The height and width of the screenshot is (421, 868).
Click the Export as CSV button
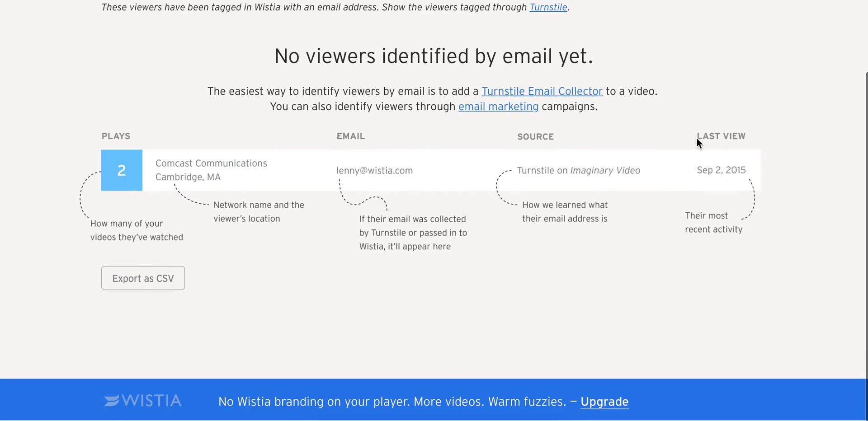(143, 278)
